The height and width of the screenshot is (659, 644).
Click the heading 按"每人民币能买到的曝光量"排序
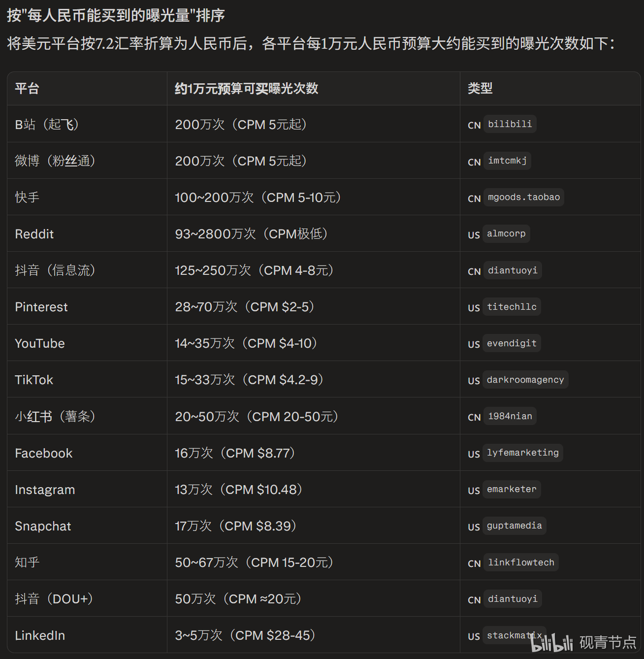click(x=116, y=15)
